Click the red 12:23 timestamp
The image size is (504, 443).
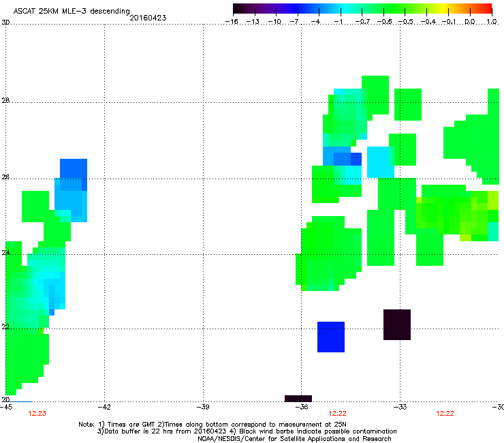[37, 414]
